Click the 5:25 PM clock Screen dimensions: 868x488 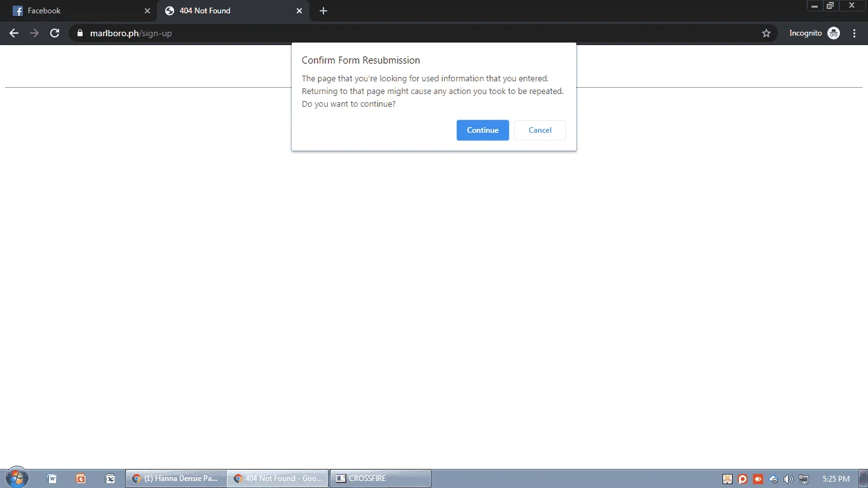click(x=836, y=478)
